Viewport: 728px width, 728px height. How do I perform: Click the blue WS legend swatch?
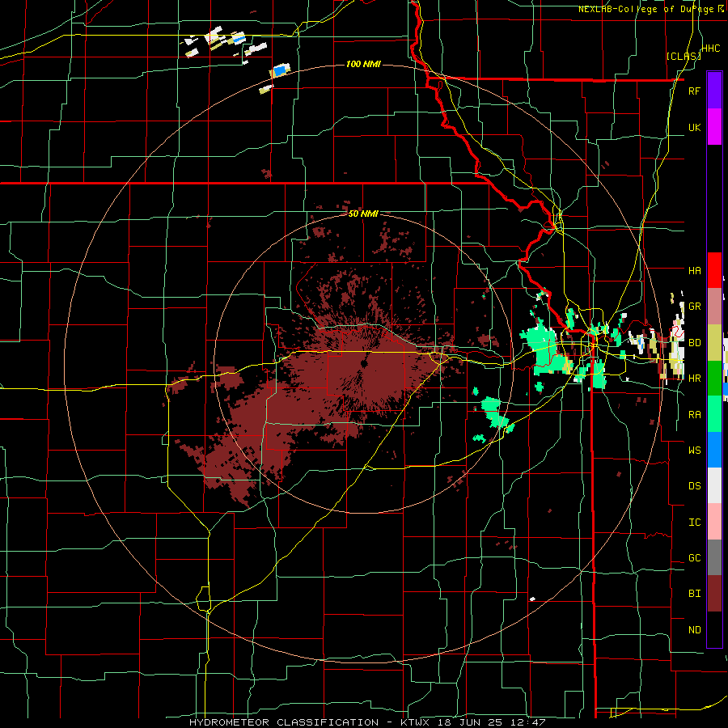coord(714,450)
